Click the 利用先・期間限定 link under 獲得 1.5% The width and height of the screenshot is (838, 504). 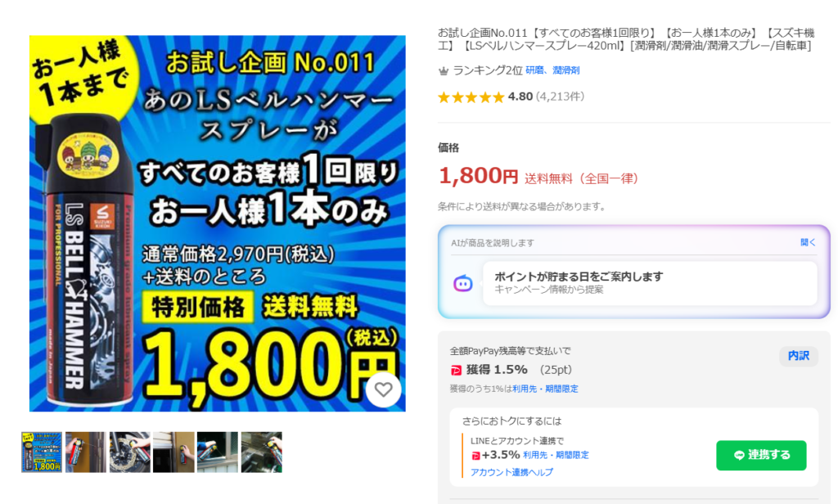click(x=545, y=389)
